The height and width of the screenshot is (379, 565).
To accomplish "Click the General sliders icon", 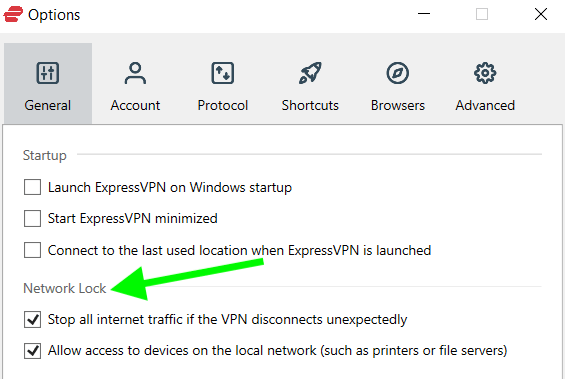I will pos(48,73).
